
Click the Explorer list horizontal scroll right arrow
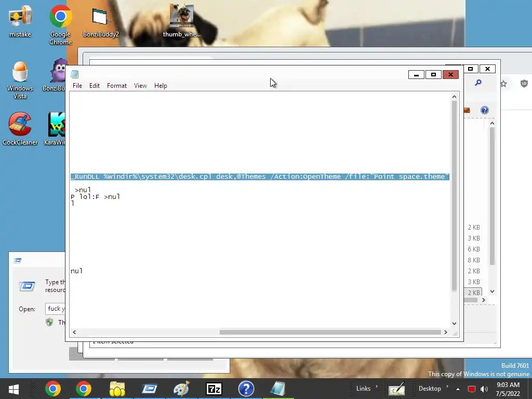coord(484,300)
